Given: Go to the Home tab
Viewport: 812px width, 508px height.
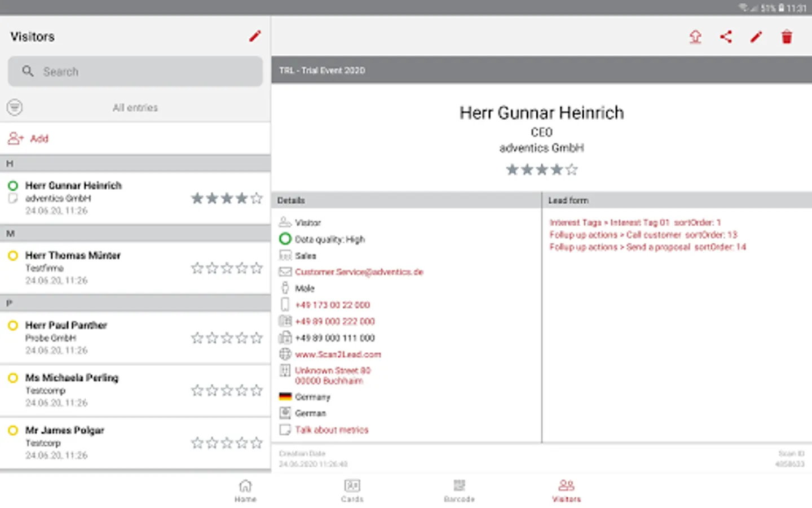Looking at the screenshot, I should [x=245, y=491].
